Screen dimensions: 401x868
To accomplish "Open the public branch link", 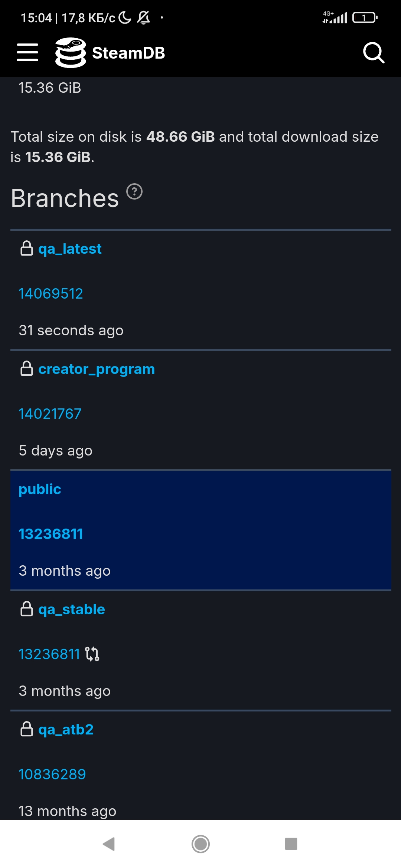I will [40, 489].
